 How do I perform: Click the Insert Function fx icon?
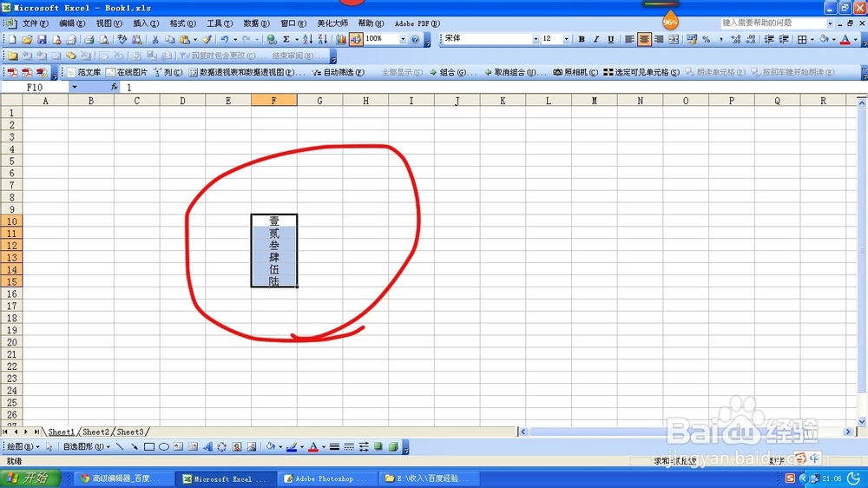114,87
